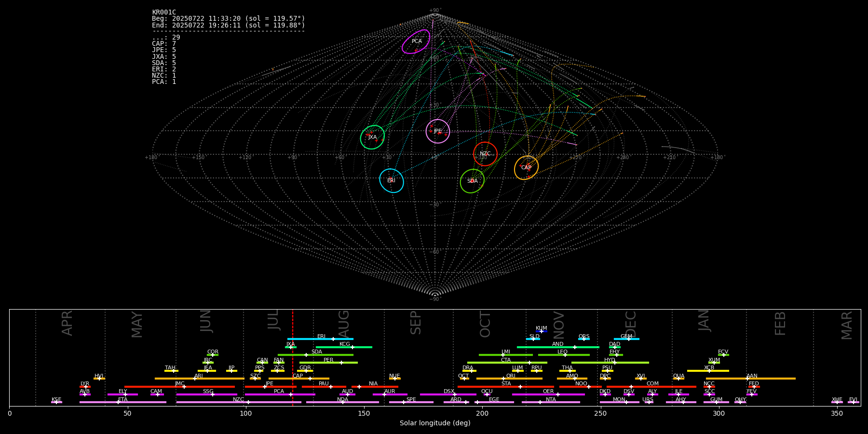The width and height of the screenshot is (868, 434).
Task: Click the LYR label in the timeline
Action: pyautogui.click(x=85, y=384)
